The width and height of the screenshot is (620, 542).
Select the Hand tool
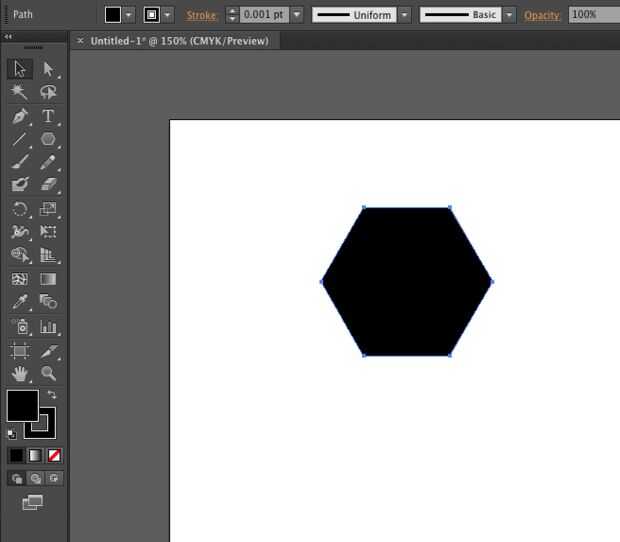[20, 373]
